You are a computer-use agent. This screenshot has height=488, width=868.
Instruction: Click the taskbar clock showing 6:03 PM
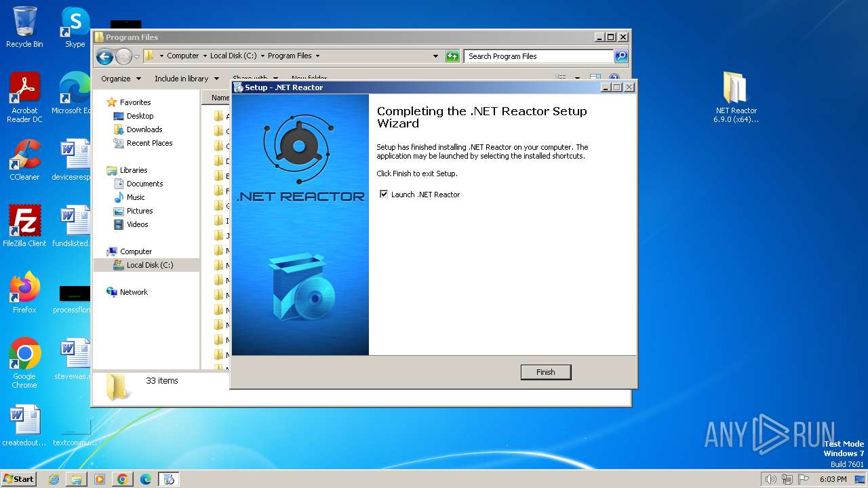pos(833,479)
